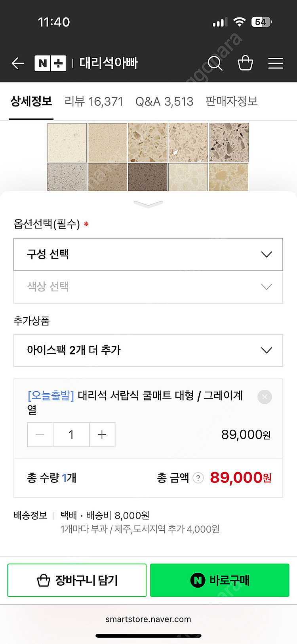Decrease quantity with the minus button
Viewport: 297px width, 644px height.
(40, 435)
